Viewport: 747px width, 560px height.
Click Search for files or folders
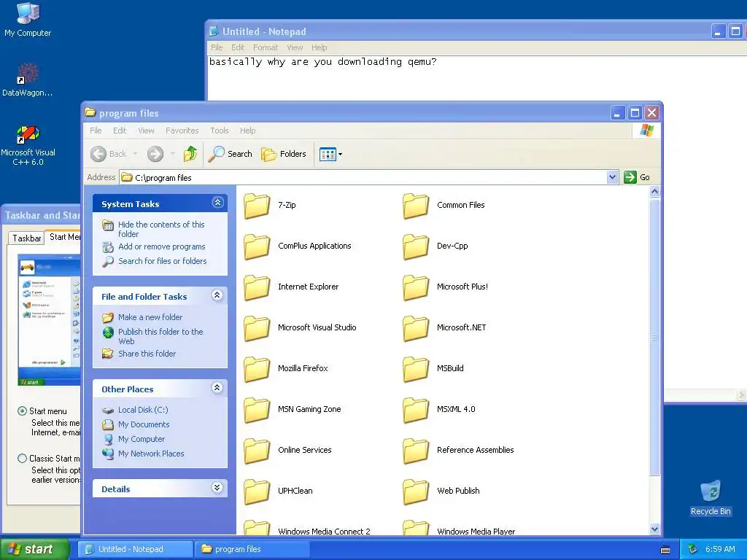[x=163, y=261]
